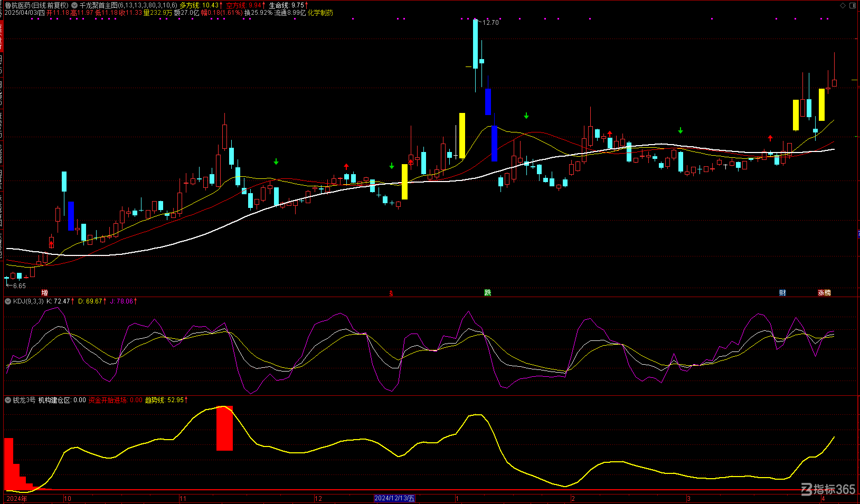The image size is (860, 504).
Task: Click the 涨榜 event marker
Action: pos(825,293)
